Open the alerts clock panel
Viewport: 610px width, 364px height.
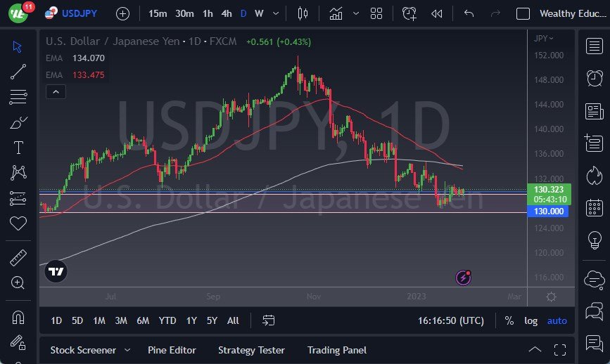point(595,77)
